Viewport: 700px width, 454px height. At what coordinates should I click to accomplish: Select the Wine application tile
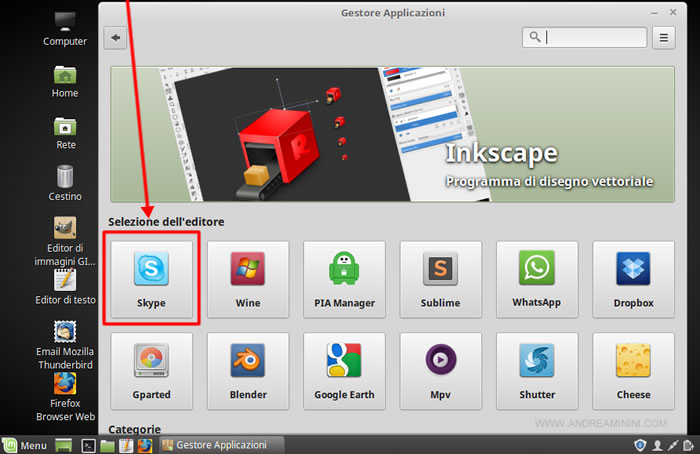point(248,279)
